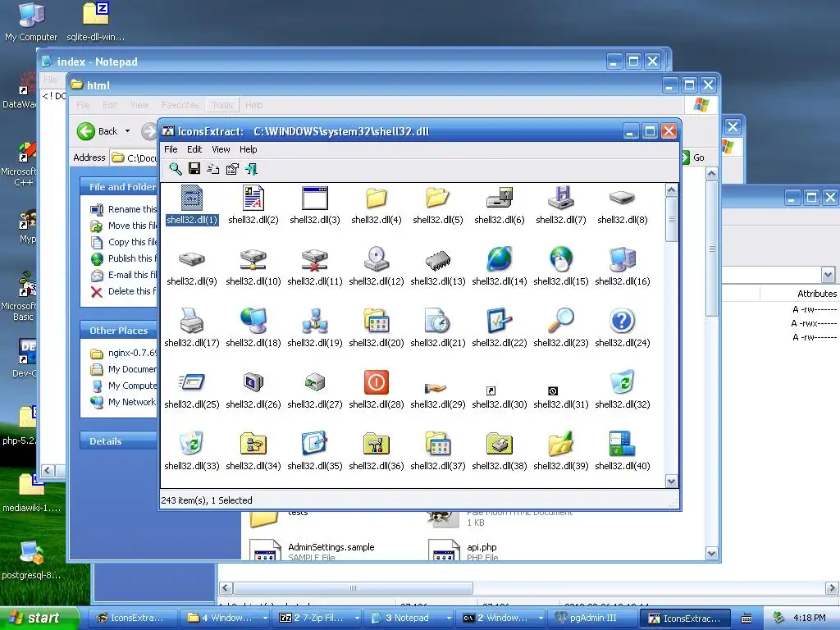The height and width of the screenshot is (630, 840).
Task: Click the Copy Selected Icon toolbar button
Action: click(212, 169)
